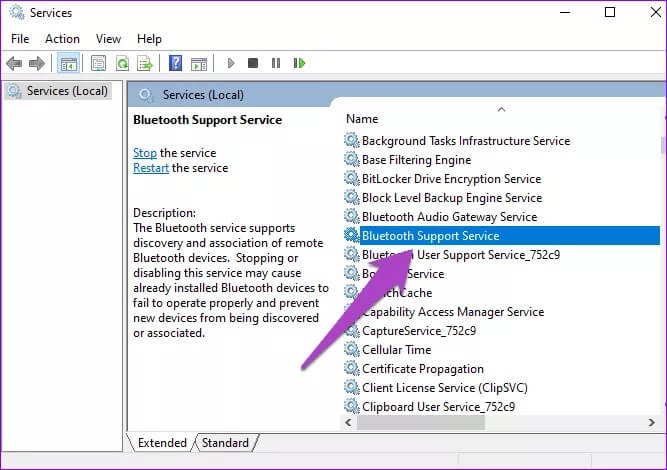Select Services (Local) in the console tree
Viewport: 667px width, 470px height.
58,91
